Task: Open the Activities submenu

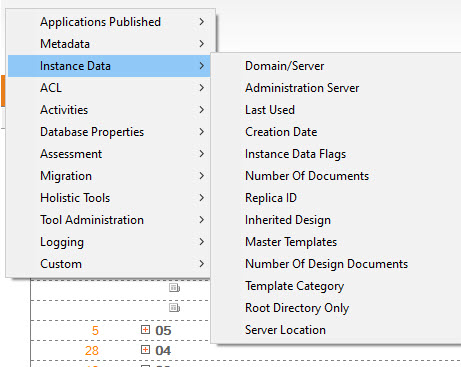Action: tap(109, 110)
